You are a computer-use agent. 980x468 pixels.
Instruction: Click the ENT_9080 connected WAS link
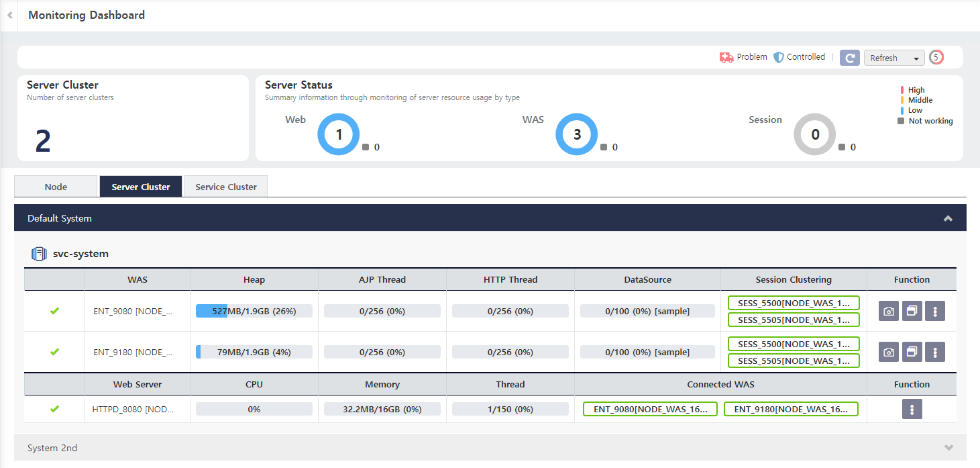coord(649,408)
